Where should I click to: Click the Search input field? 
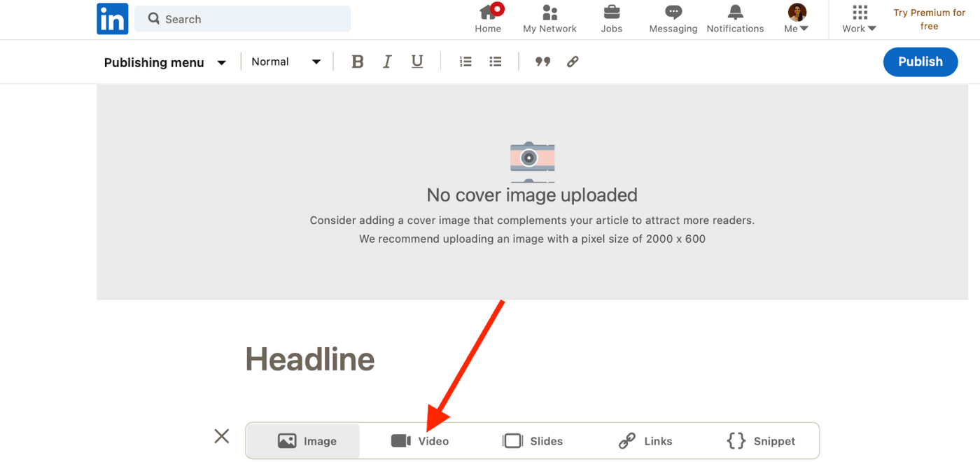242,19
